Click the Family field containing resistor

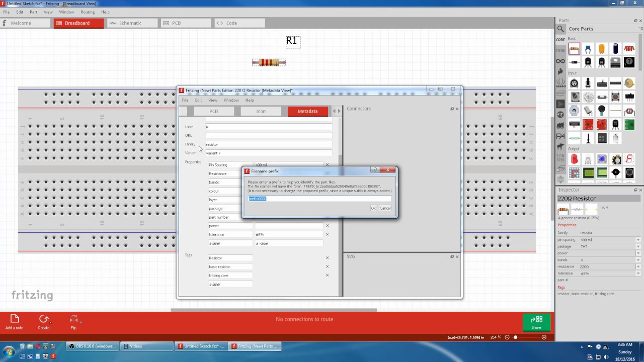tap(268, 144)
